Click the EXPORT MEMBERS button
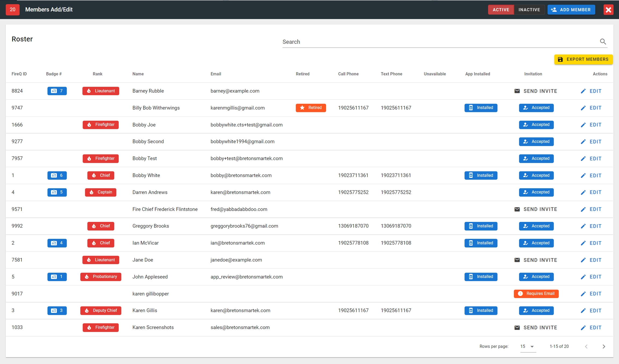This screenshot has height=364, width=619. click(x=583, y=59)
